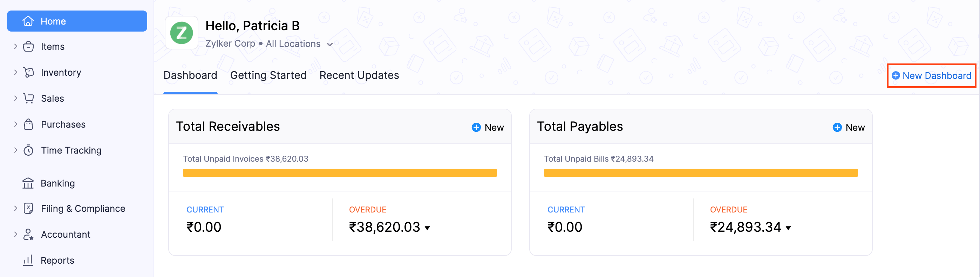980x277 pixels.
Task: Expand the Inventory sidebar section
Action: click(x=16, y=72)
